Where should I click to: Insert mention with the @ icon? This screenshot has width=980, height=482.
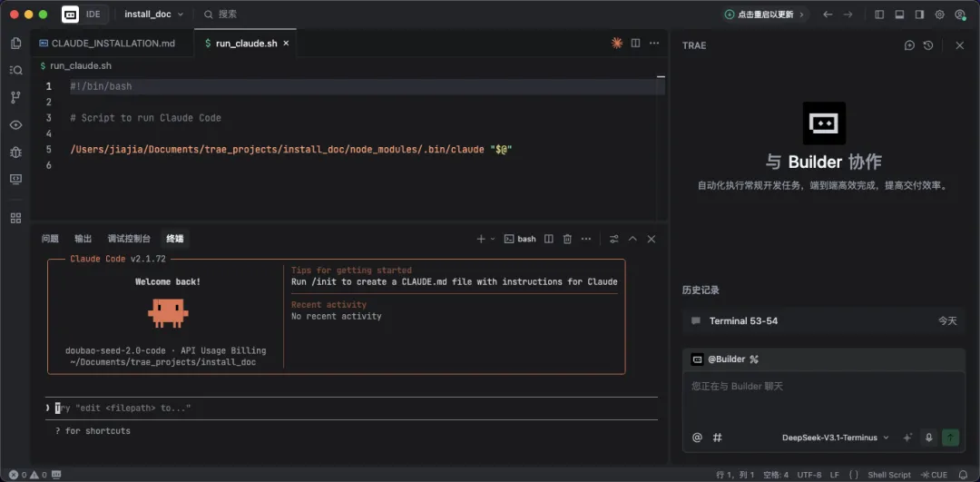point(698,438)
